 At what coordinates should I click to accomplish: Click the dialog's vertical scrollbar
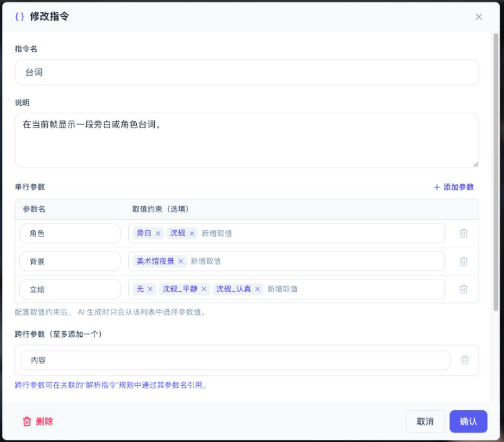click(496, 172)
